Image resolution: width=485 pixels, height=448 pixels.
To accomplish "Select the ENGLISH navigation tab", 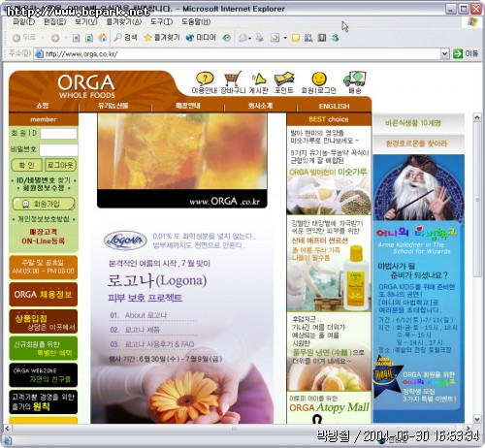I will coord(334,106).
